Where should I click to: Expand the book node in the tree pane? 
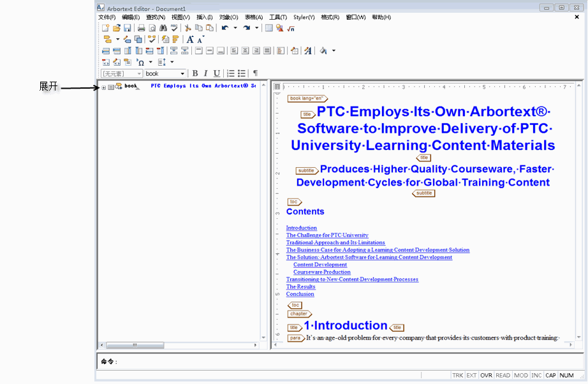click(103, 88)
